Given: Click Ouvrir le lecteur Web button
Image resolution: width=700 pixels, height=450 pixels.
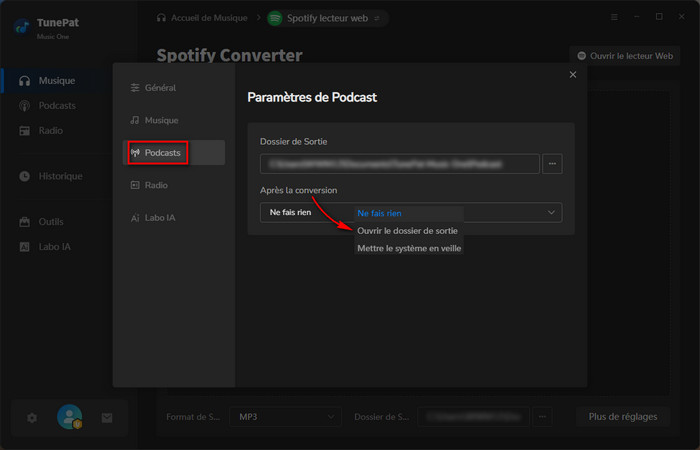Looking at the screenshot, I should 625,56.
